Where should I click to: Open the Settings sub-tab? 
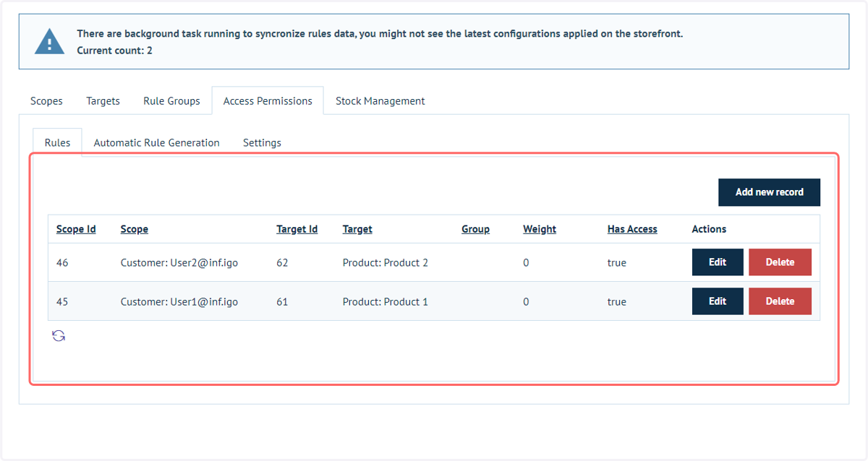(262, 142)
